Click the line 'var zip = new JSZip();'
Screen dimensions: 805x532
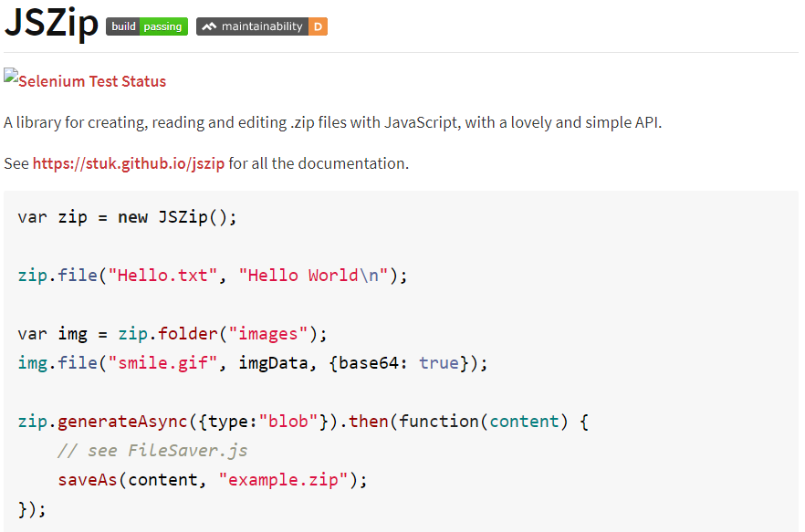(128, 217)
